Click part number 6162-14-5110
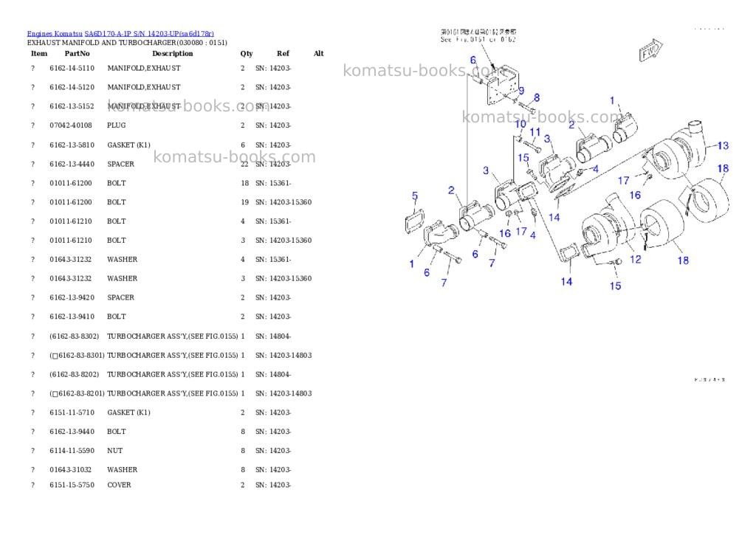Image resolution: width=756 pixels, height=535 pixels. (x=72, y=69)
